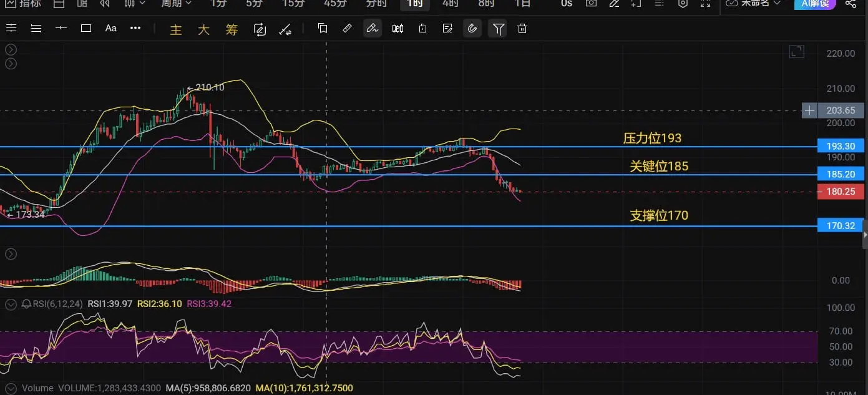The height and width of the screenshot is (395, 868).
Task: Take a chart snapshot with camera icon
Action: 591,3
